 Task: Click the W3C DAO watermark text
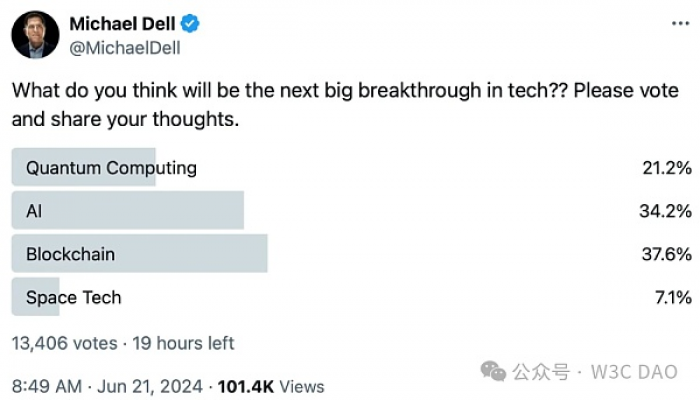coord(634,371)
